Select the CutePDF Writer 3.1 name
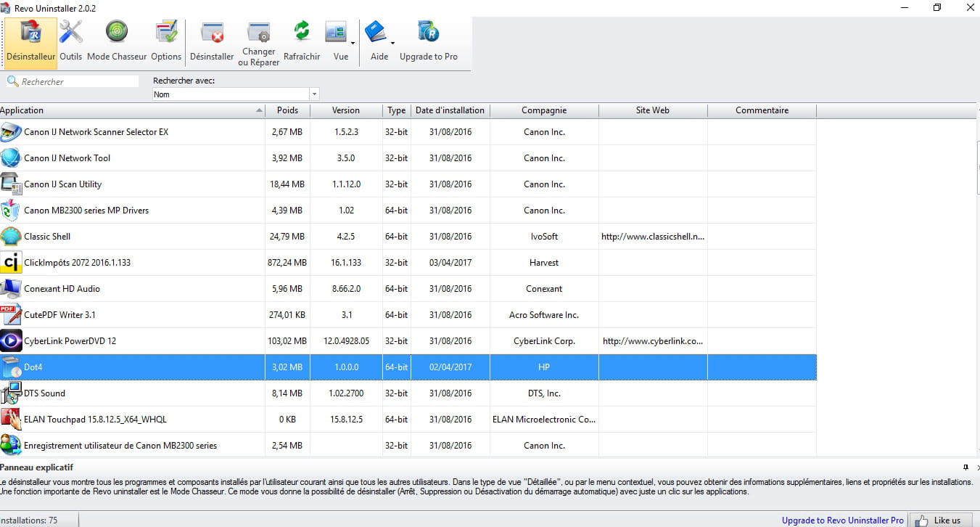Image resolution: width=980 pixels, height=527 pixels. coord(59,315)
